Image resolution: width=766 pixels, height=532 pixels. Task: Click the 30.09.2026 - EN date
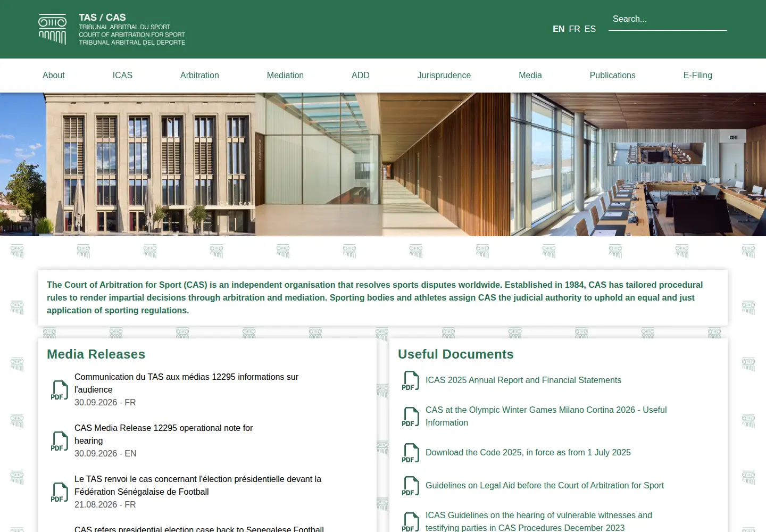[x=105, y=454]
